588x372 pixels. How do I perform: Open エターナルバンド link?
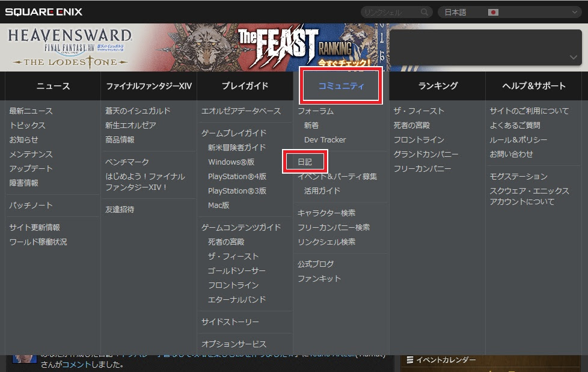pyautogui.click(x=237, y=300)
